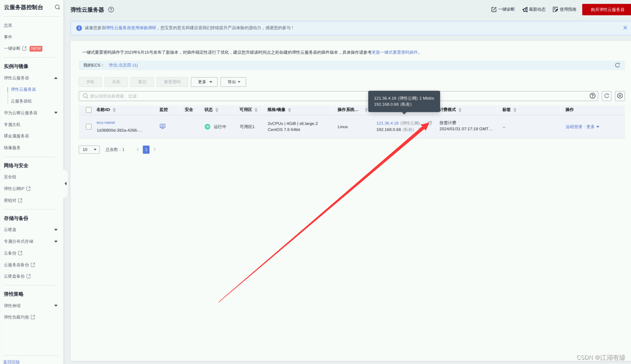
Task: Select all servers header checkbox
Action: pyautogui.click(x=89, y=110)
